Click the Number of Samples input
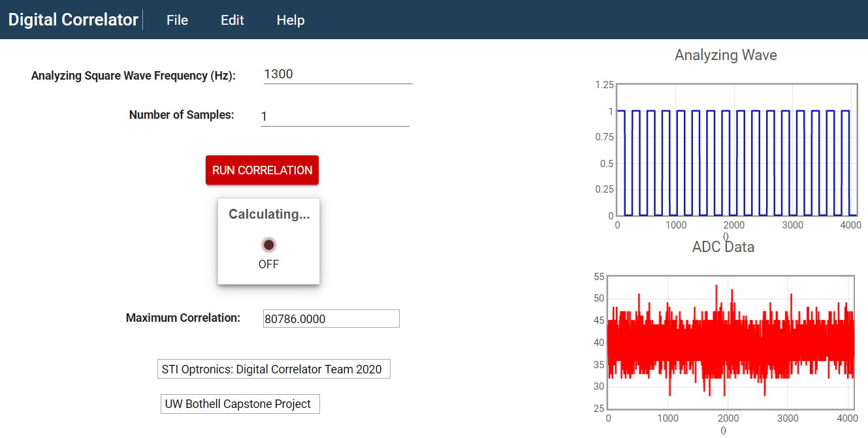The width and height of the screenshot is (868, 438). click(x=334, y=117)
